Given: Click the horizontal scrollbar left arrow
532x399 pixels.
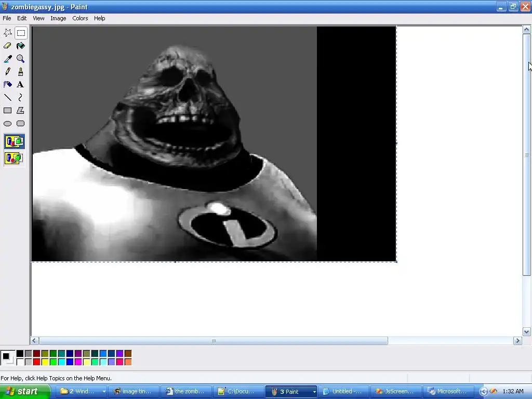Looking at the screenshot, I should [x=34, y=341].
